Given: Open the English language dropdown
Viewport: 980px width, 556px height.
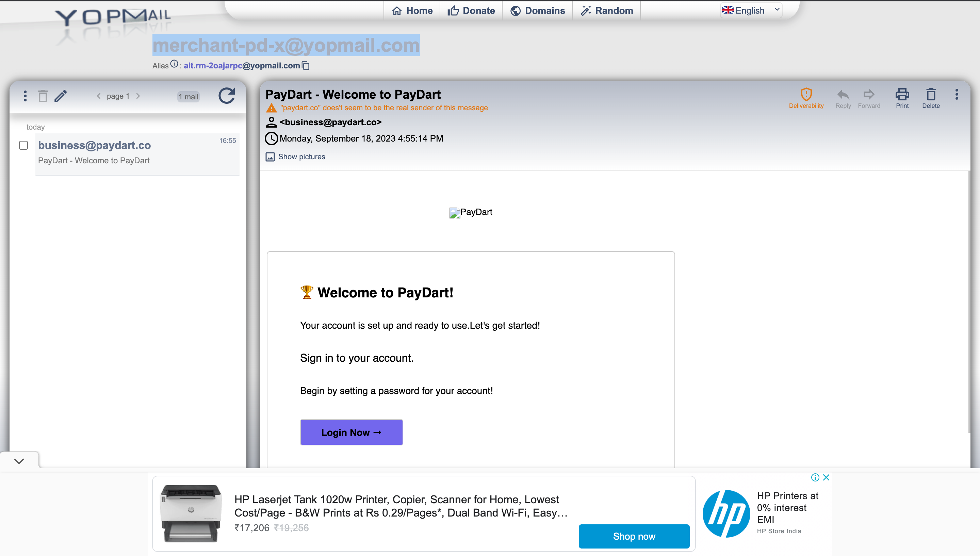Looking at the screenshot, I should click(x=751, y=10).
